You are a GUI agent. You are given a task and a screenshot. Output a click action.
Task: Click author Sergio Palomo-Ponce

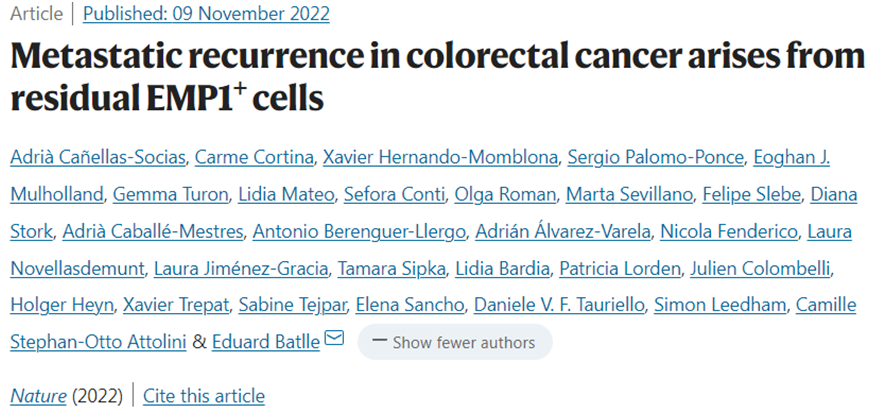click(x=656, y=158)
